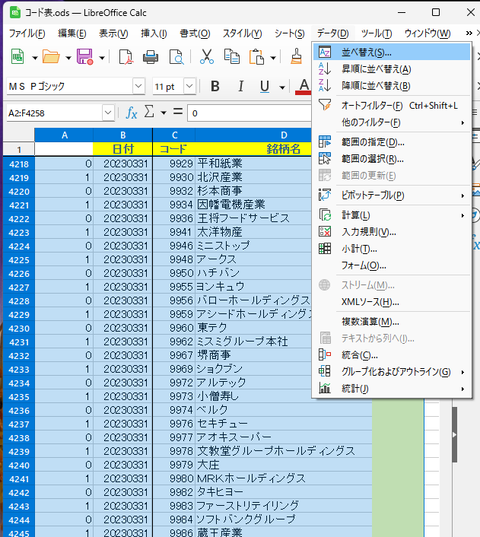Expand the underline style dropdown arrow
Viewport: 480px width, 537px height.
click(x=282, y=87)
